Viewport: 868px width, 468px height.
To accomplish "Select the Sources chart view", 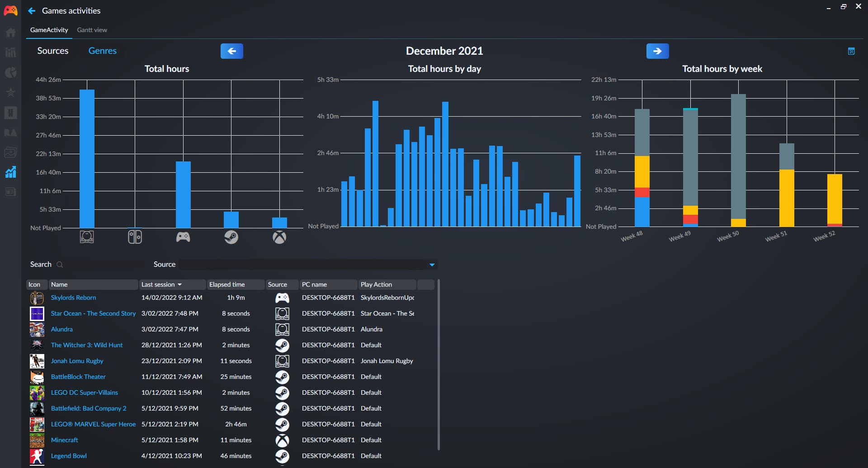I will (53, 51).
